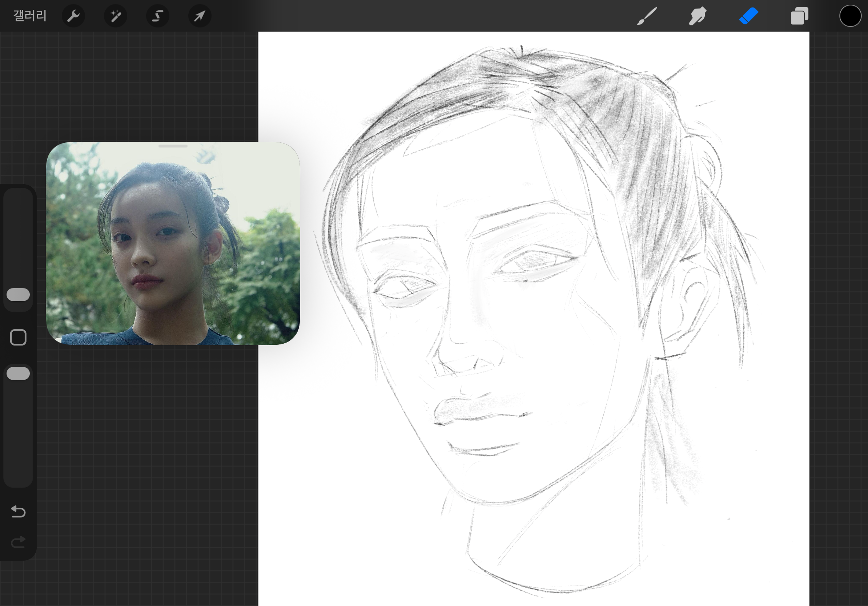Click the 갤러리 gallery button
This screenshot has height=606, width=868.
29,16
